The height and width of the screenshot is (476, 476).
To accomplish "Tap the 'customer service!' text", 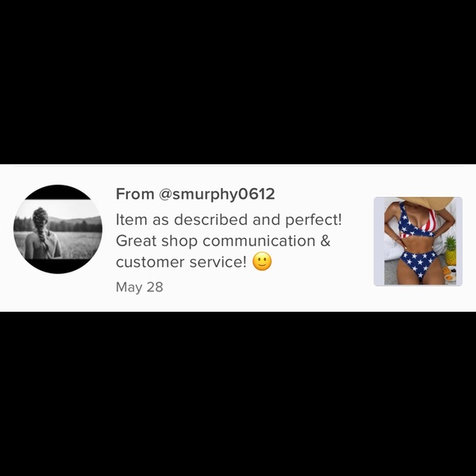I will point(181,262).
